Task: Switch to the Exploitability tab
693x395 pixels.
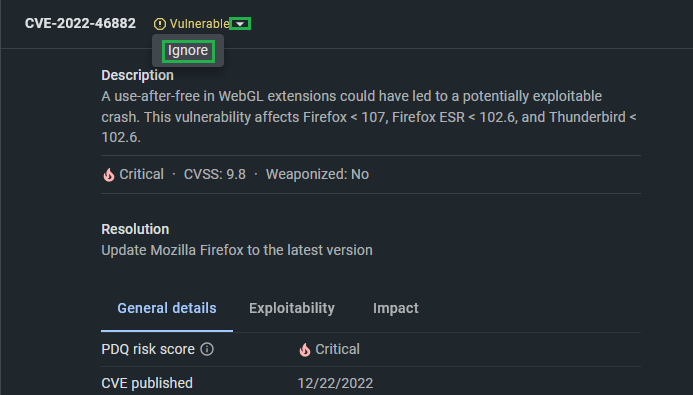Action: pos(292,308)
